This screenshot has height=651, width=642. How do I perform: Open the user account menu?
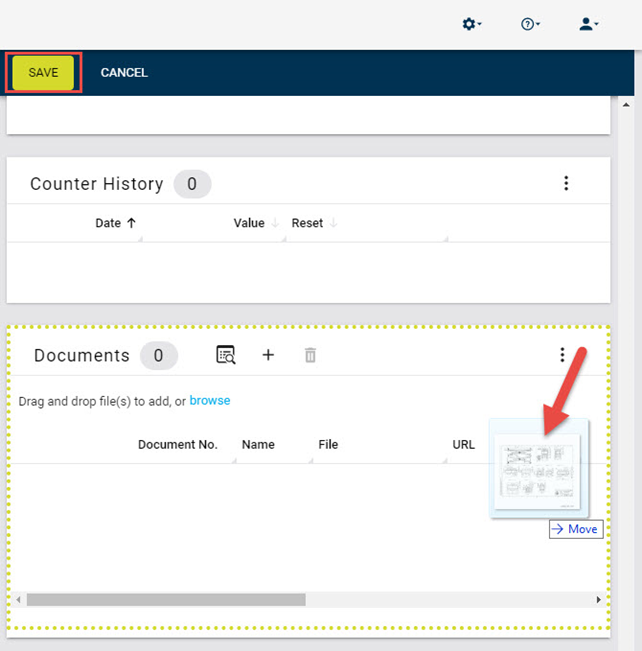588,24
